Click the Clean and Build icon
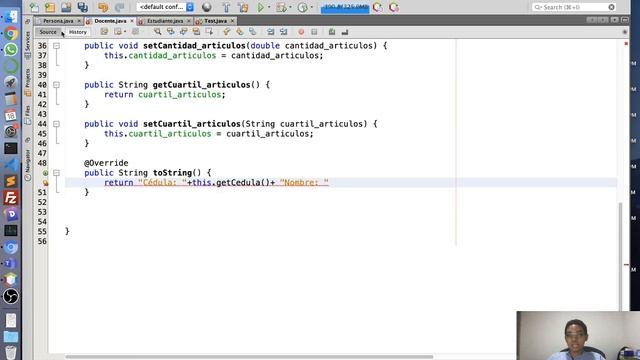The width and height of the screenshot is (640, 360). tap(243, 7)
